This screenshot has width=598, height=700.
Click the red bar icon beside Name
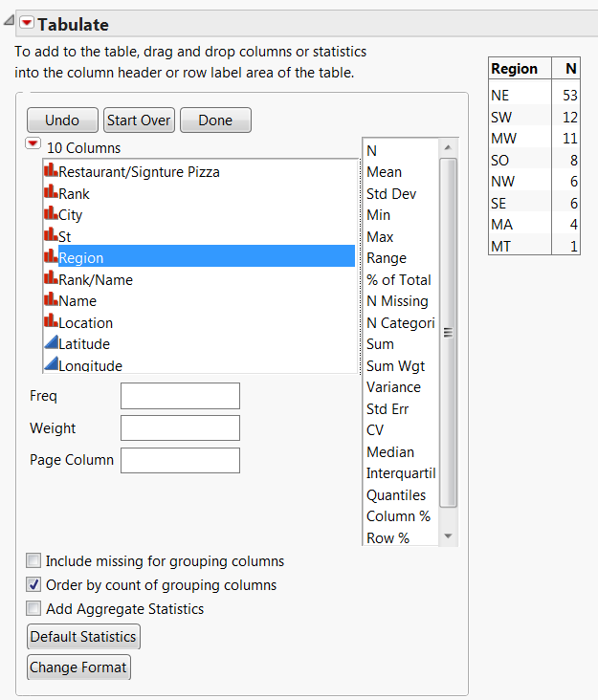tap(51, 300)
